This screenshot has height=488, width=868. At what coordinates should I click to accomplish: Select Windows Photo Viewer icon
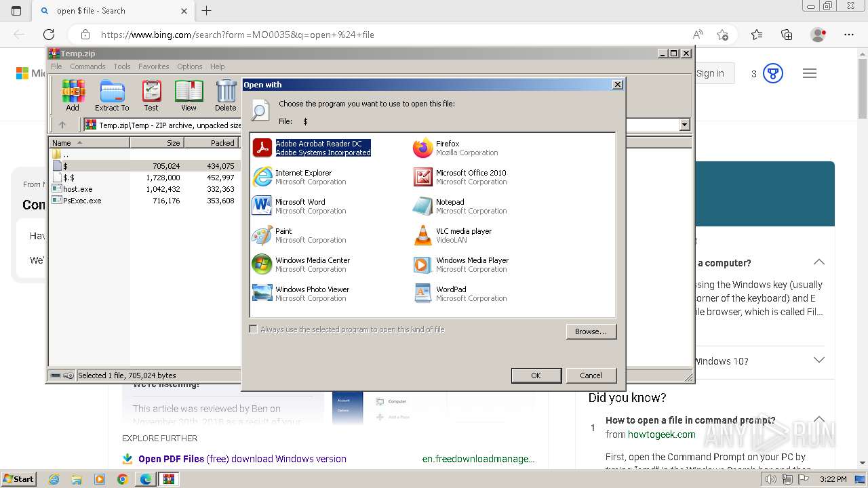coord(262,293)
